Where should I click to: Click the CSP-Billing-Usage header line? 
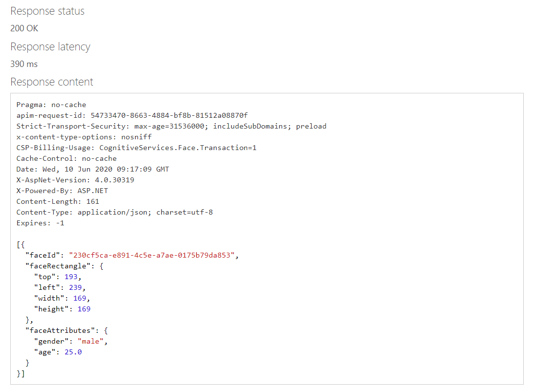pyautogui.click(x=136, y=148)
